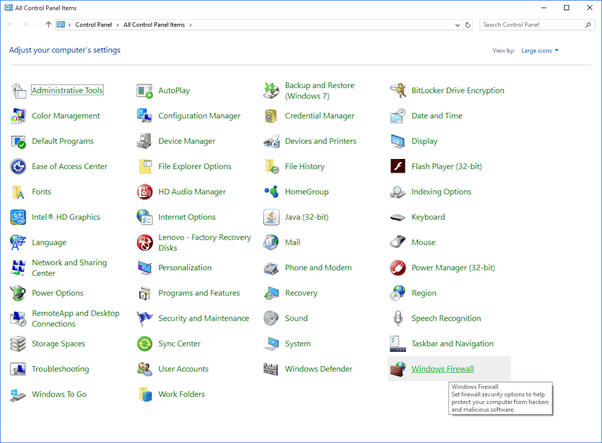
Task: Open the Lenovo Factory Recovery Disks icon
Action: click(x=145, y=243)
